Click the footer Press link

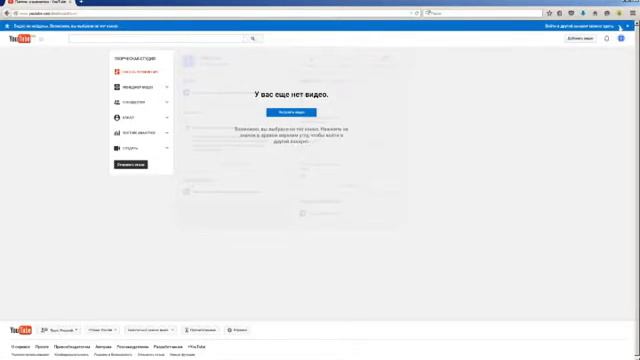tap(42, 347)
